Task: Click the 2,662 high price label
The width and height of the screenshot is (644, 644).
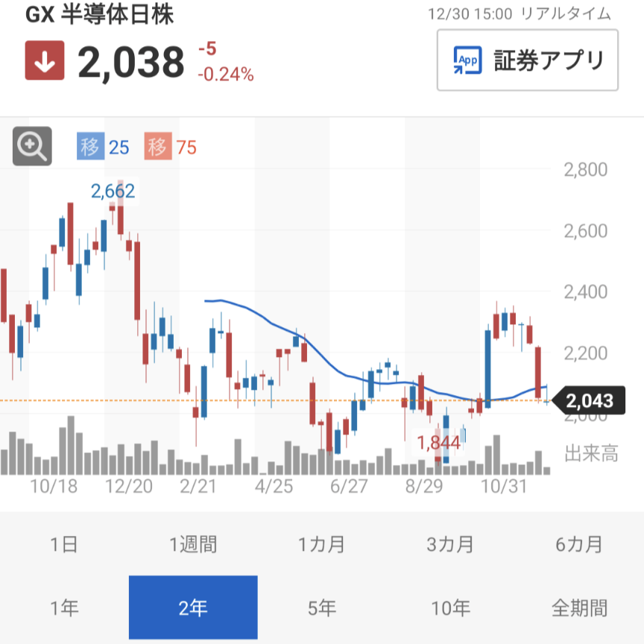Action: coord(113,192)
